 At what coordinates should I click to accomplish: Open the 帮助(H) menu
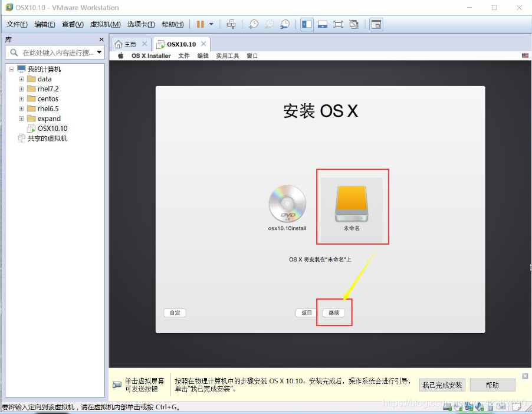172,24
